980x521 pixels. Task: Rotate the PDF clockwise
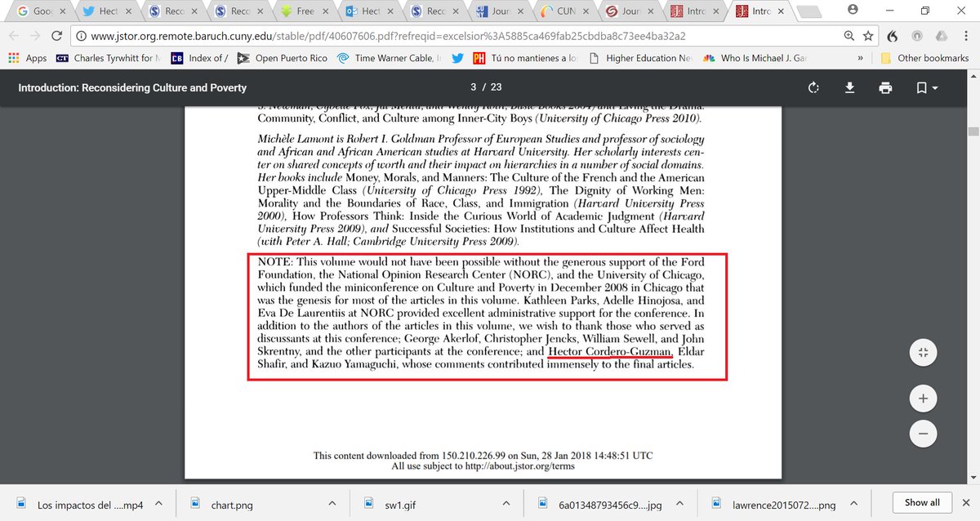click(813, 88)
